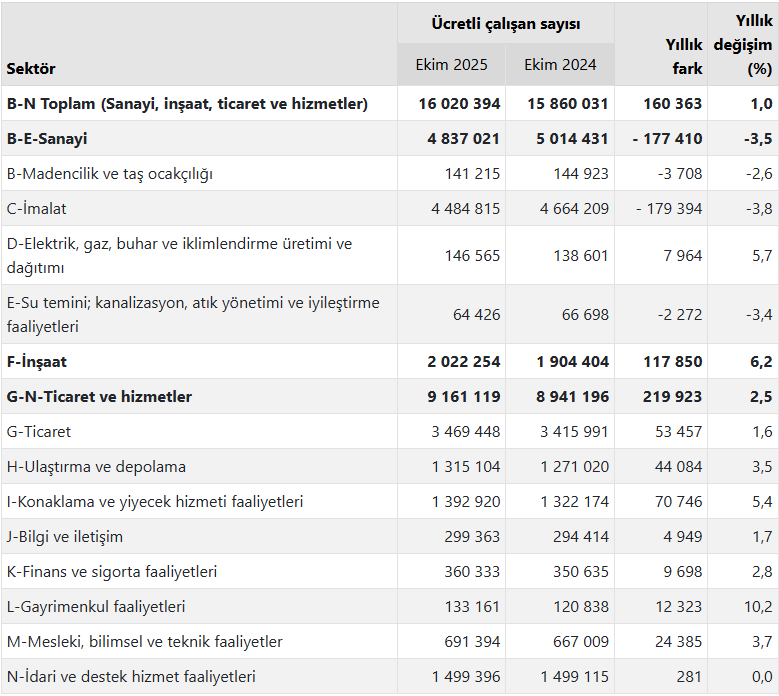Click the I-Konaklama ve yiyecek hizmeti row label
779x696 pixels.
click(155, 502)
